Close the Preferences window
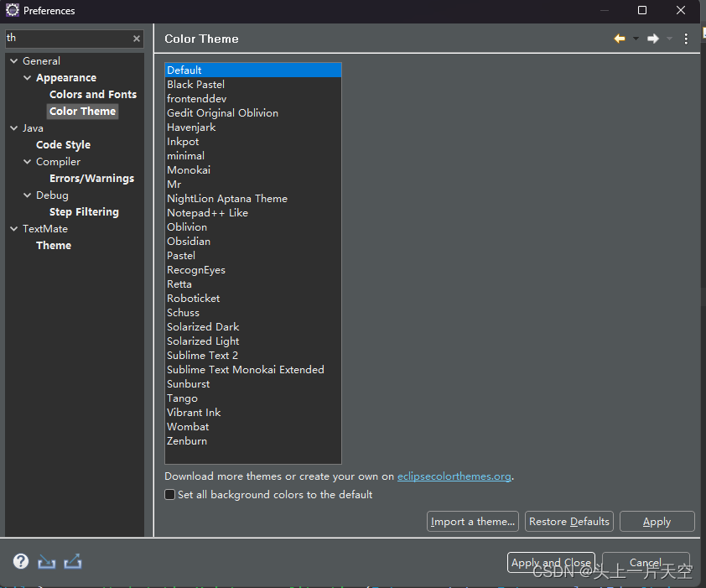Viewport: 706px width, 588px height. point(681,10)
